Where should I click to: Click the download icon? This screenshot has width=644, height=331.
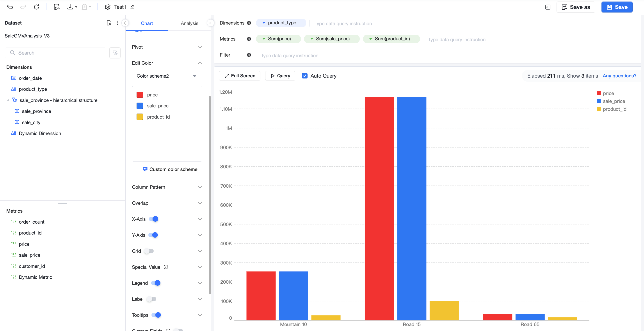click(x=70, y=7)
